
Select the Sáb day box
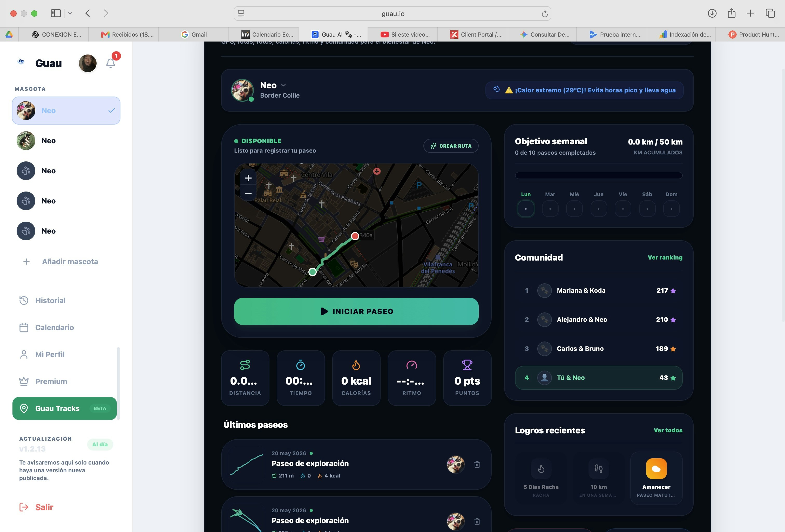[x=647, y=209]
